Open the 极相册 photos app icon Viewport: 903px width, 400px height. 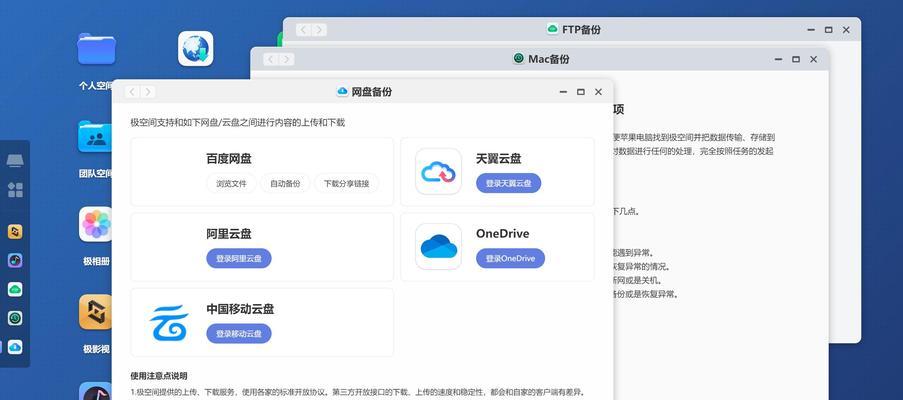[97, 224]
